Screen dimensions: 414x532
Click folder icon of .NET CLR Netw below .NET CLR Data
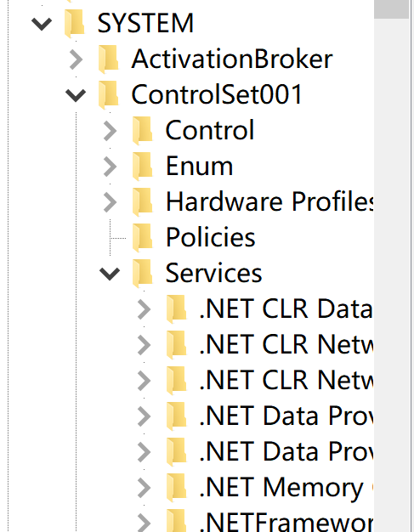pos(177,344)
